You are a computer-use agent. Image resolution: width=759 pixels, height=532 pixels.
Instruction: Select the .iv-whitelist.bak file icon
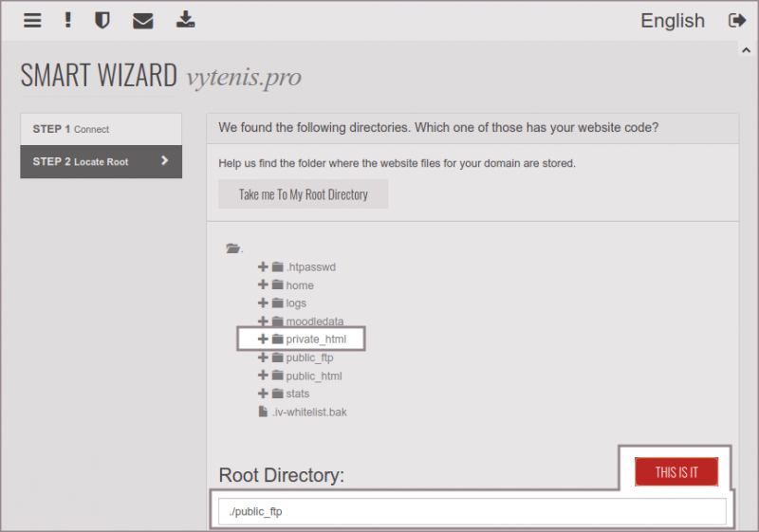click(x=264, y=412)
